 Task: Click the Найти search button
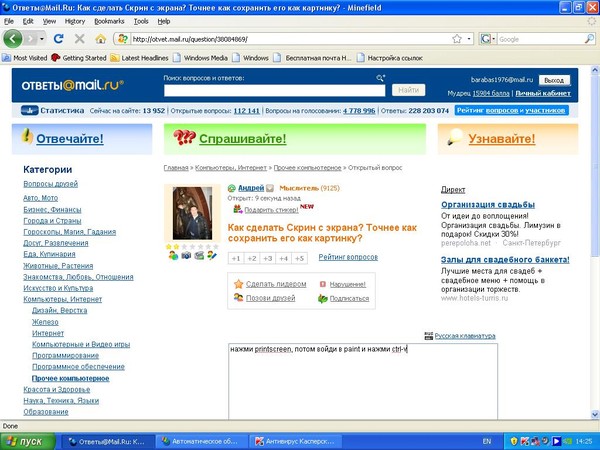point(408,90)
